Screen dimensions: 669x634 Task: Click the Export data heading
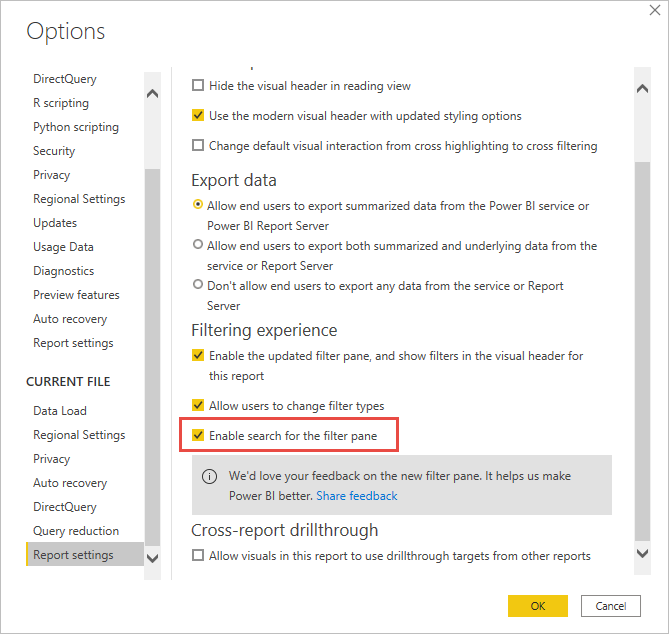(x=234, y=180)
